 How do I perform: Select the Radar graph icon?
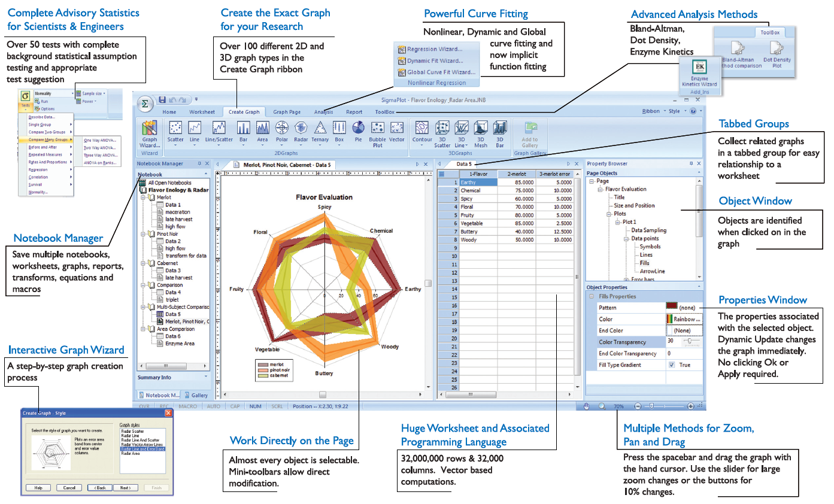pos(301,128)
